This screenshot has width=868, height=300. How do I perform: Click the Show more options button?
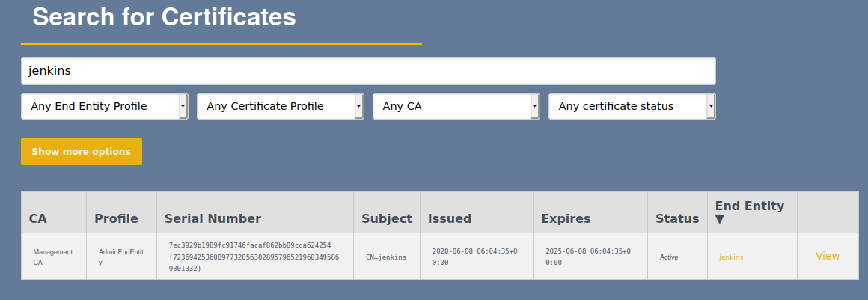pyautogui.click(x=81, y=151)
